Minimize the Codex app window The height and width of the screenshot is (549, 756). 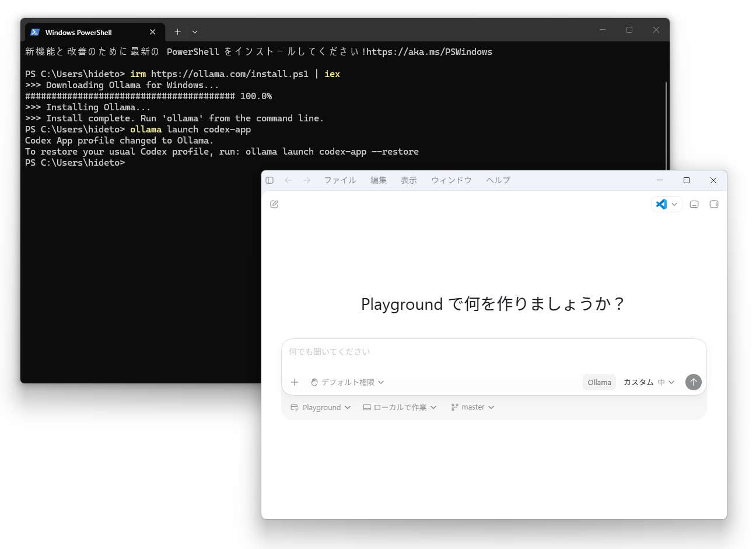point(660,180)
